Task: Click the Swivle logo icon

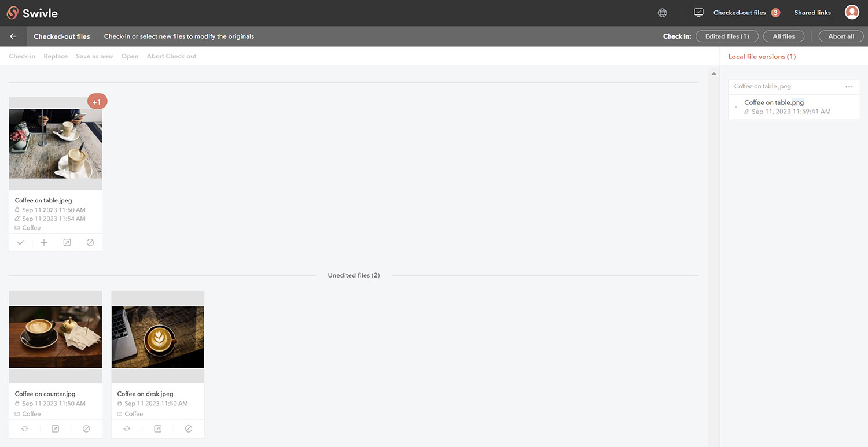Action: (x=12, y=12)
